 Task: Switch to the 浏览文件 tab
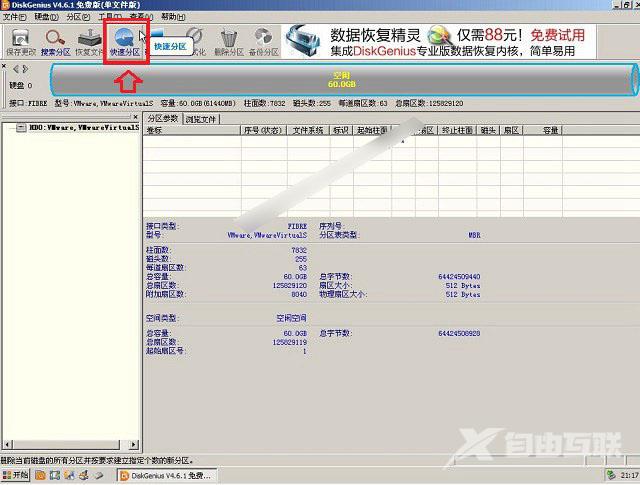[x=201, y=119]
